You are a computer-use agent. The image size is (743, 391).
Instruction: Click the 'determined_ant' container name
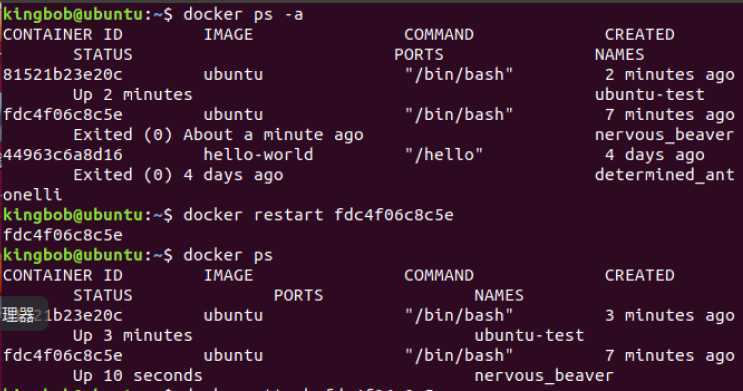[x=664, y=175]
